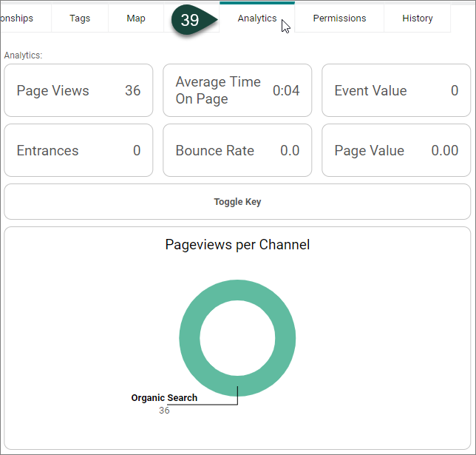Click the Analytics section heading label
The width and height of the screenshot is (476, 455).
(23, 55)
